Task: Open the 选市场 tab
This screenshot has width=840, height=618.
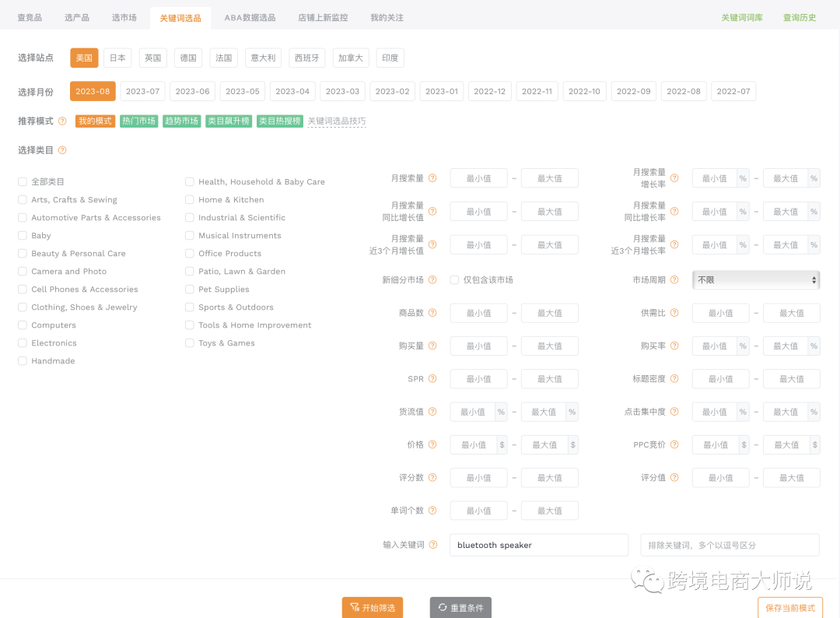Action: pos(124,17)
